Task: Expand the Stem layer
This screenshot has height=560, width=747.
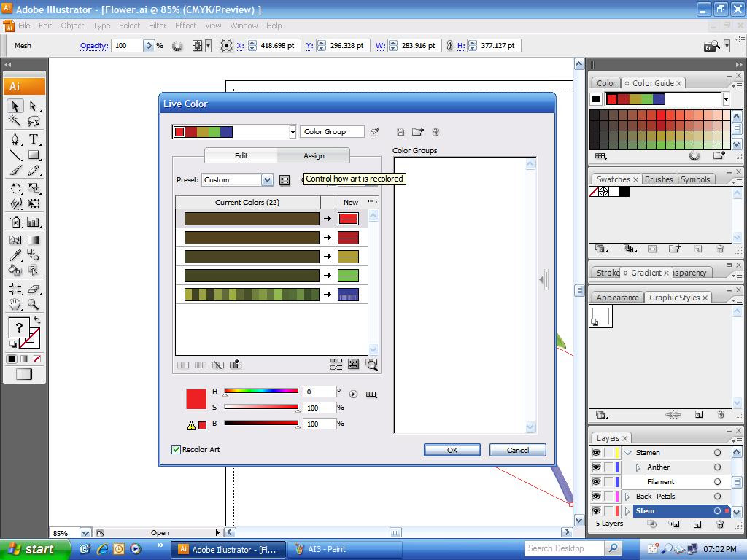Action: (x=627, y=511)
